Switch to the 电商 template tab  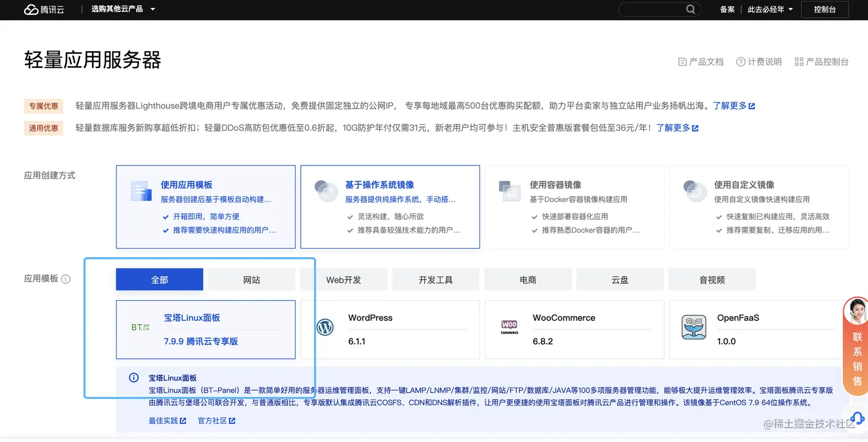(x=528, y=280)
